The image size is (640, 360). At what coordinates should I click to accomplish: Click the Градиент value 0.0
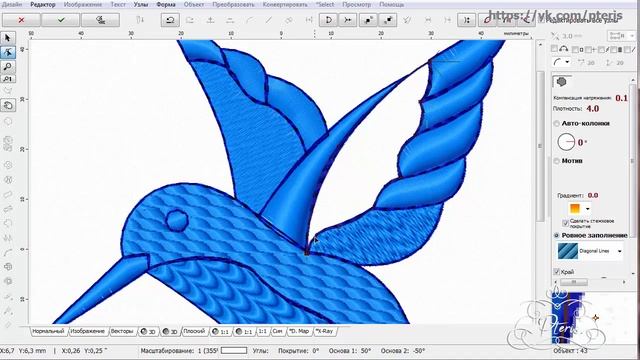point(593,195)
